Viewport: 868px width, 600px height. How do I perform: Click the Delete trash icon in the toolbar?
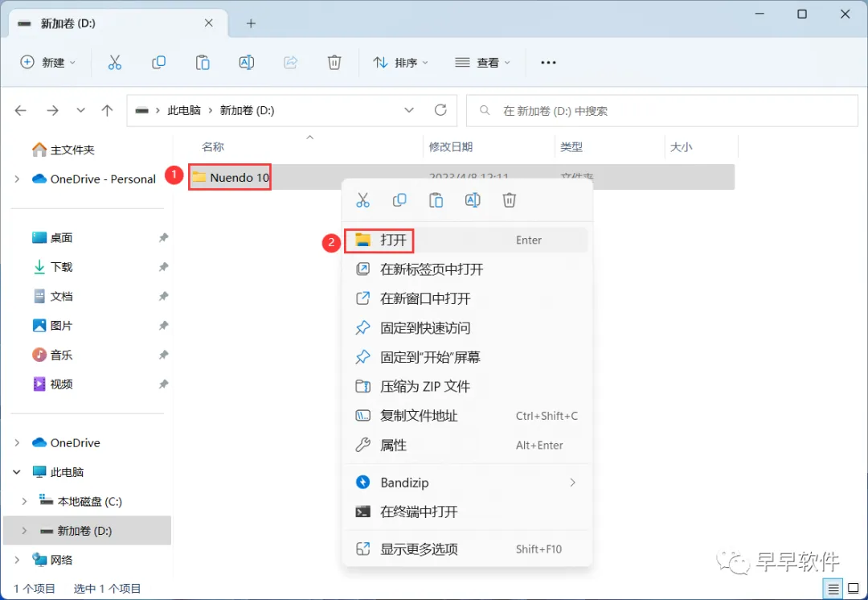point(334,63)
